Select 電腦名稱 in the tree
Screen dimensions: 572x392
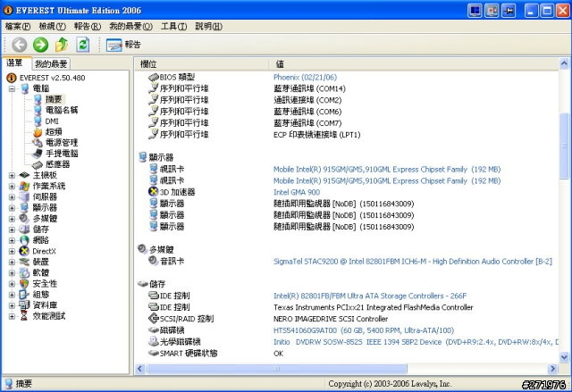pos(62,110)
